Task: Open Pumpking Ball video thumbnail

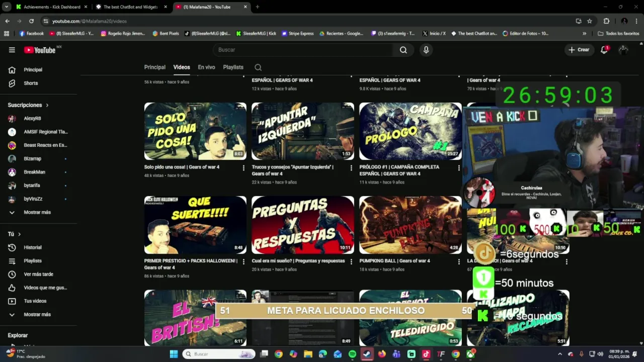Action: coord(411,225)
